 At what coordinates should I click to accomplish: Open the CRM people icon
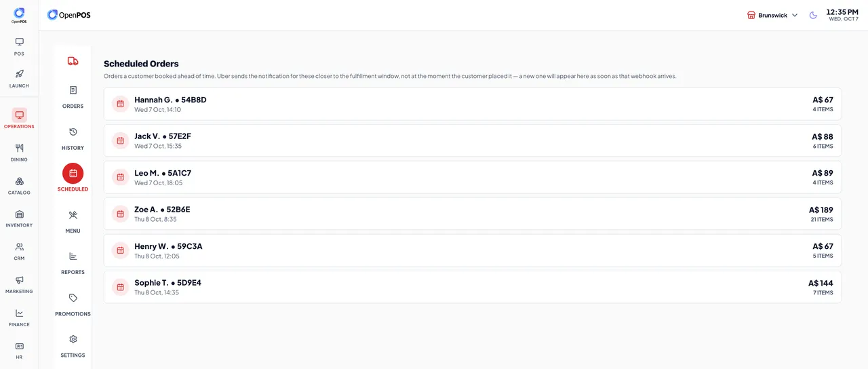[x=19, y=247]
